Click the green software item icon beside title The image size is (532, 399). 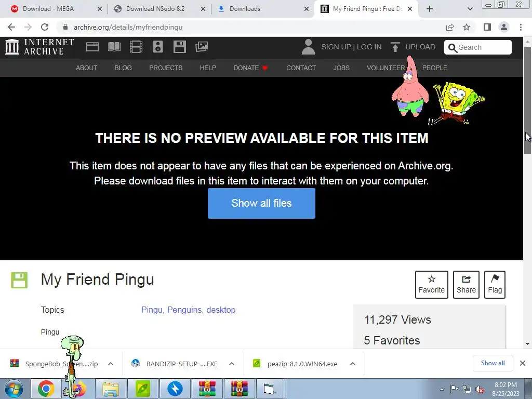coord(19,280)
